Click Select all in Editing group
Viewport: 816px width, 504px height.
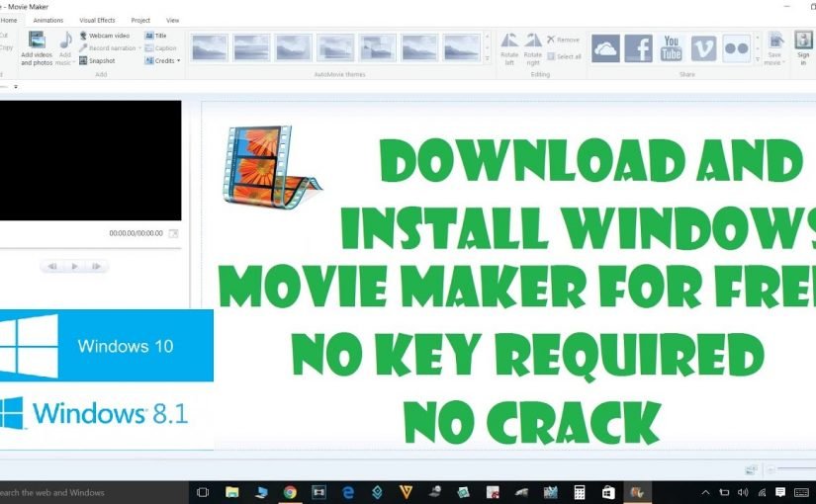tap(564, 56)
